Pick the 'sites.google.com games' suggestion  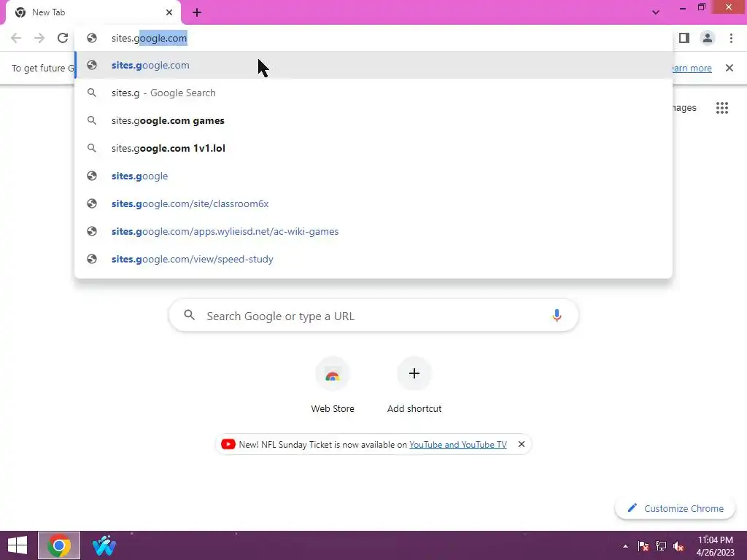pos(373,120)
